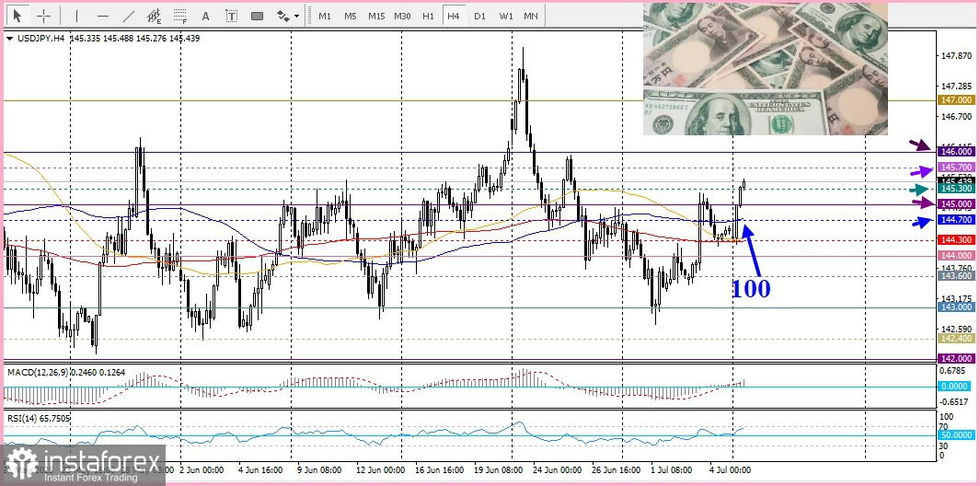Choose the rectangle shape tool
980x486 pixels.
[x=257, y=16]
